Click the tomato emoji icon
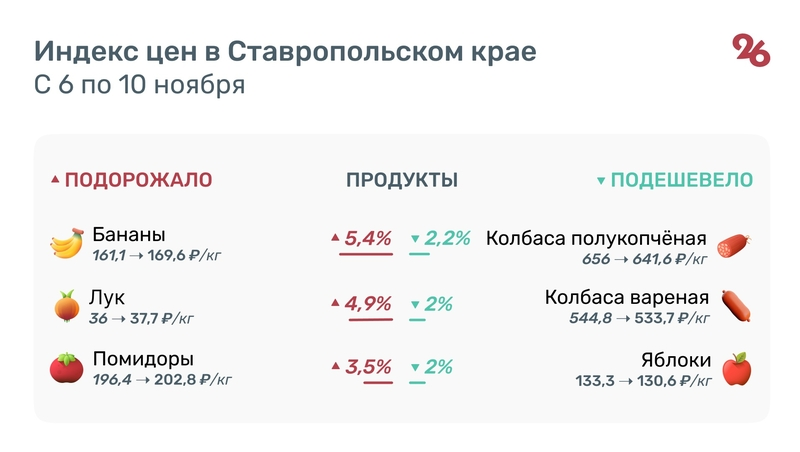The width and height of the screenshot is (800, 452). coord(66,368)
